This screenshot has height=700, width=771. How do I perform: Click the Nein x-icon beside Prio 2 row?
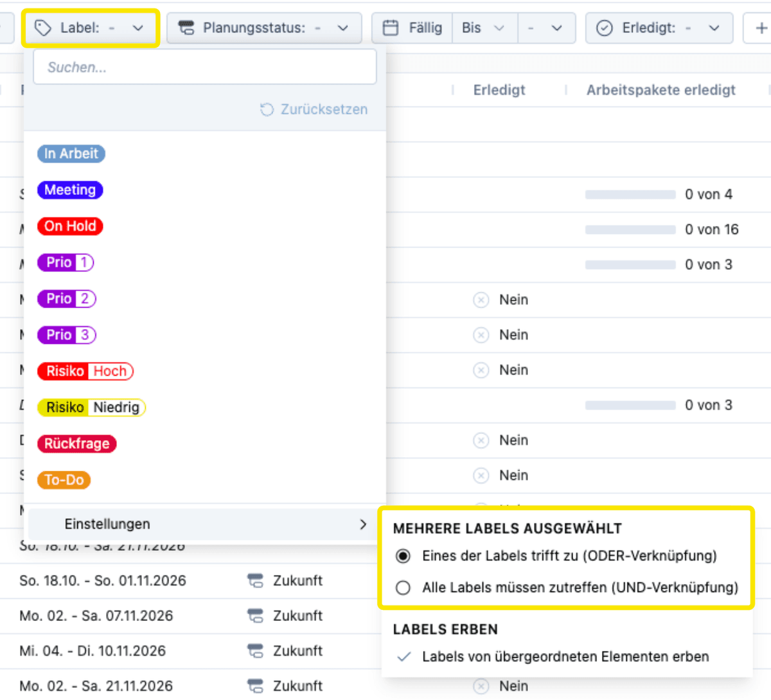(x=481, y=300)
